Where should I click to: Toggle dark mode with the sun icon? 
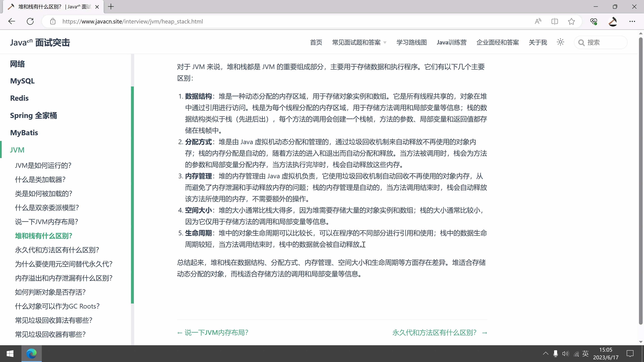(560, 42)
